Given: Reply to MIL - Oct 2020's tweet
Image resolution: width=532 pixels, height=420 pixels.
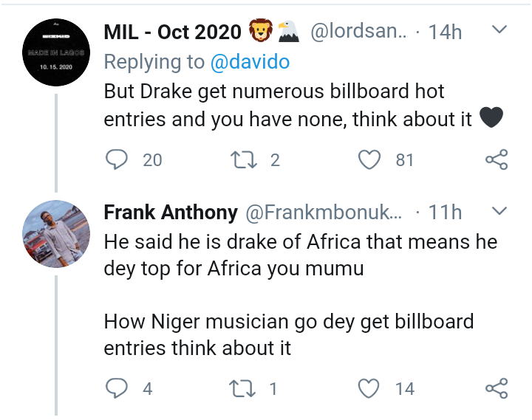Looking at the screenshot, I should (117, 159).
